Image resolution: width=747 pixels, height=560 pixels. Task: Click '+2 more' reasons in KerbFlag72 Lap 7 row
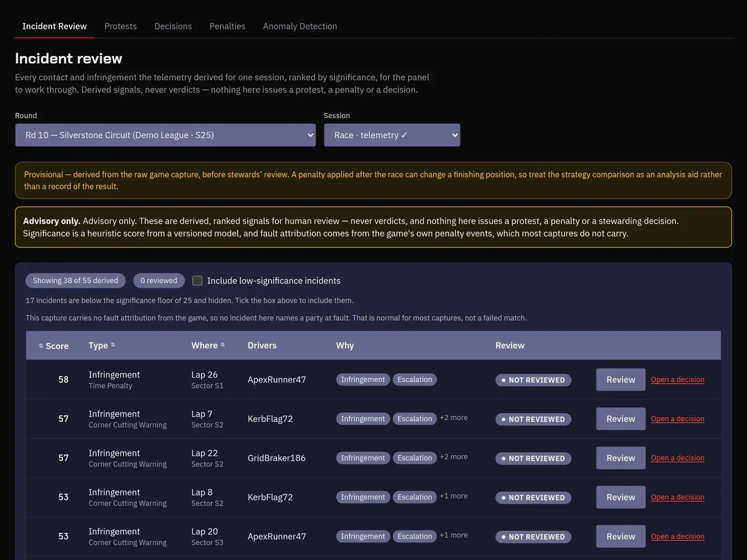point(454,418)
